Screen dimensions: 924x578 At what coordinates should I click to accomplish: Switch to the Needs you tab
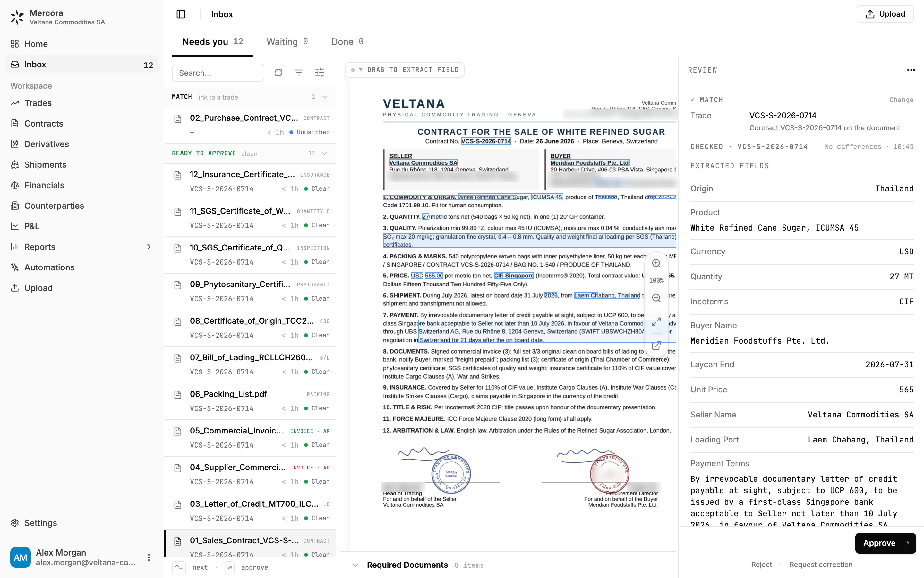213,42
